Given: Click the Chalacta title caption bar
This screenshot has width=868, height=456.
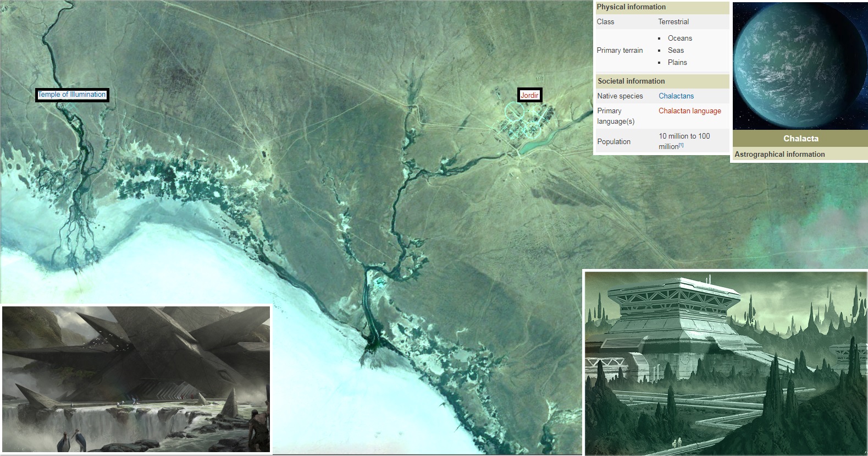Looking at the screenshot, I should tap(800, 139).
